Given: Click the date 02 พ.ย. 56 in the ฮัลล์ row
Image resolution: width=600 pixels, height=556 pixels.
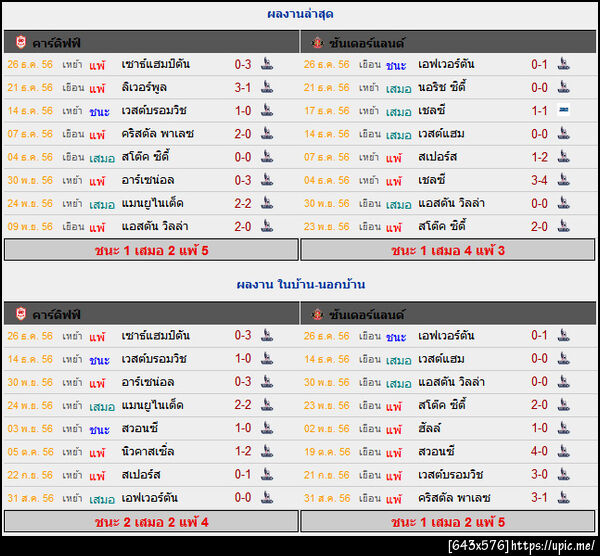Looking at the screenshot, I should [327, 429].
